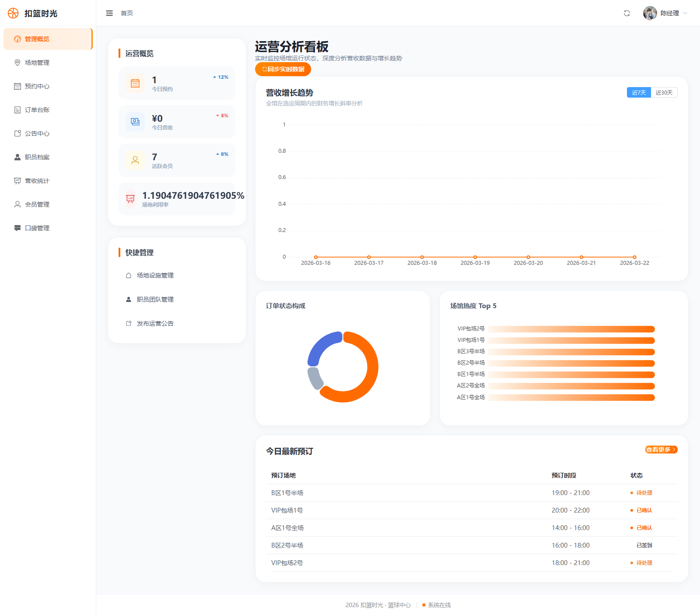Viewport: 700px width, 615px height.
Task: Open the 会员管理 menu item
Action: [x=48, y=204]
